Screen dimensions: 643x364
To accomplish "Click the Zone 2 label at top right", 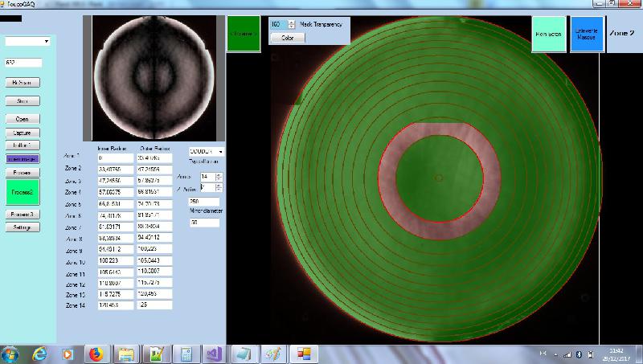I will coord(621,33).
